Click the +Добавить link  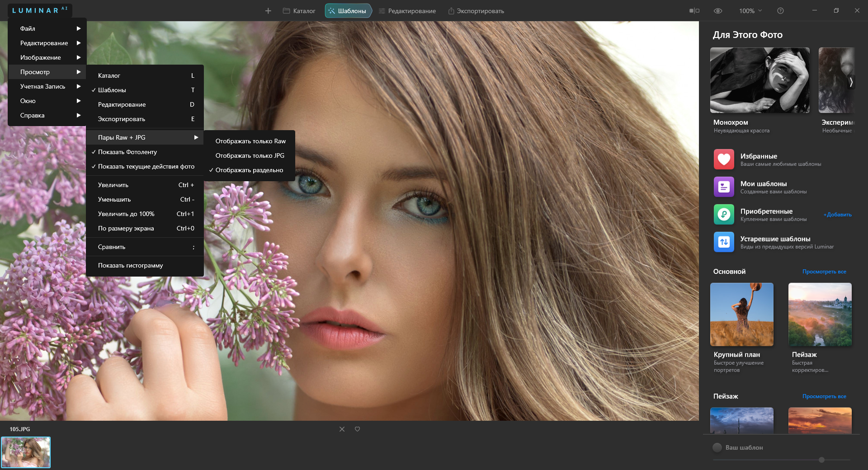point(837,215)
